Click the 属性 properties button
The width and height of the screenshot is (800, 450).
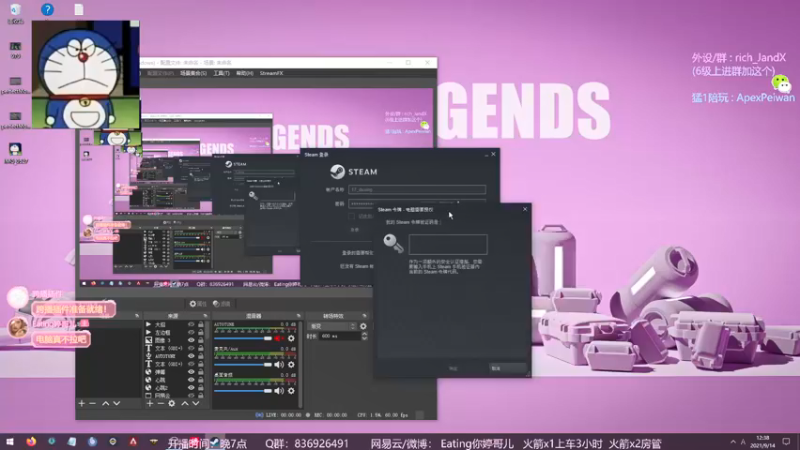(x=198, y=304)
